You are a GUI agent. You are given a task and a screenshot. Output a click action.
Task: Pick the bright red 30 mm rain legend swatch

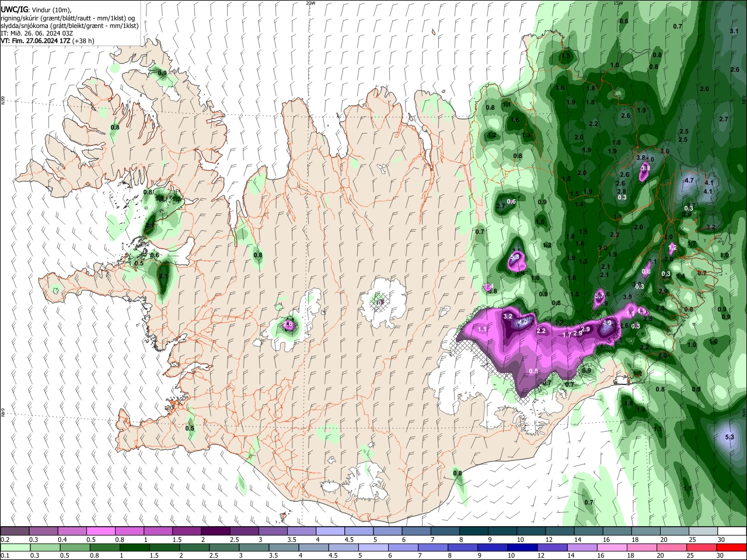[732, 547]
